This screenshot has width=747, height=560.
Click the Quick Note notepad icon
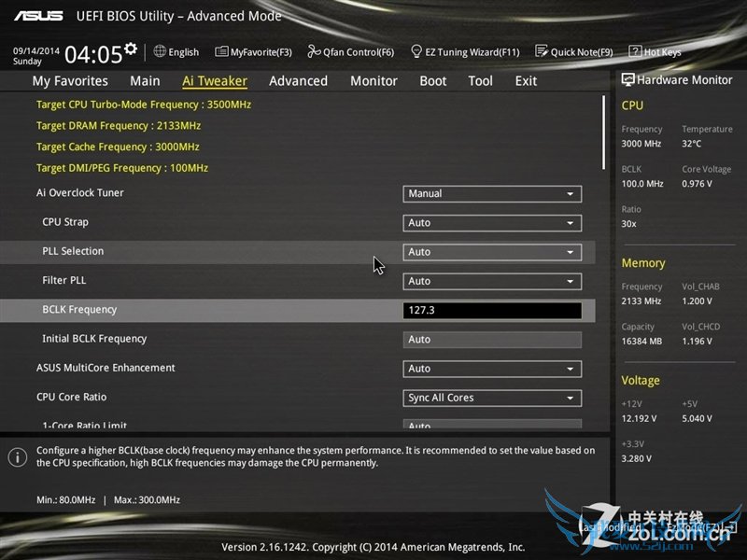[542, 51]
